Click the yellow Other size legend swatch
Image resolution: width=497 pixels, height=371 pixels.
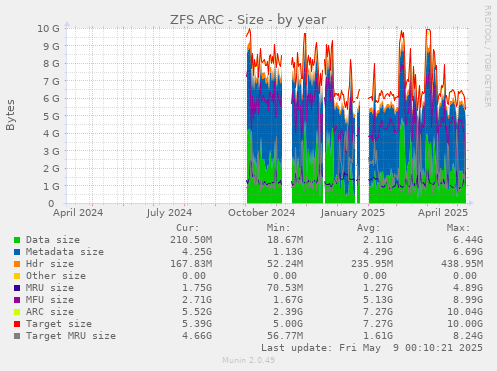pyautogui.click(x=17, y=276)
